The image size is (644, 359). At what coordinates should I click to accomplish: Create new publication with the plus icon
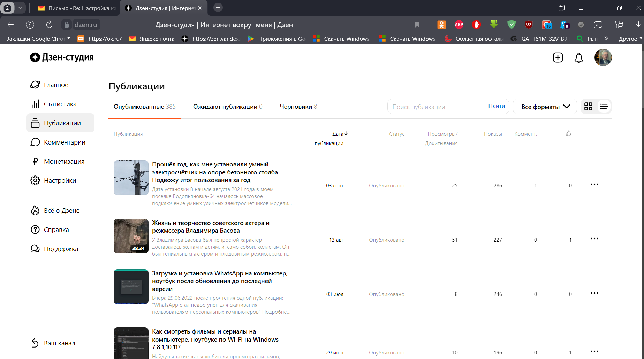(558, 57)
